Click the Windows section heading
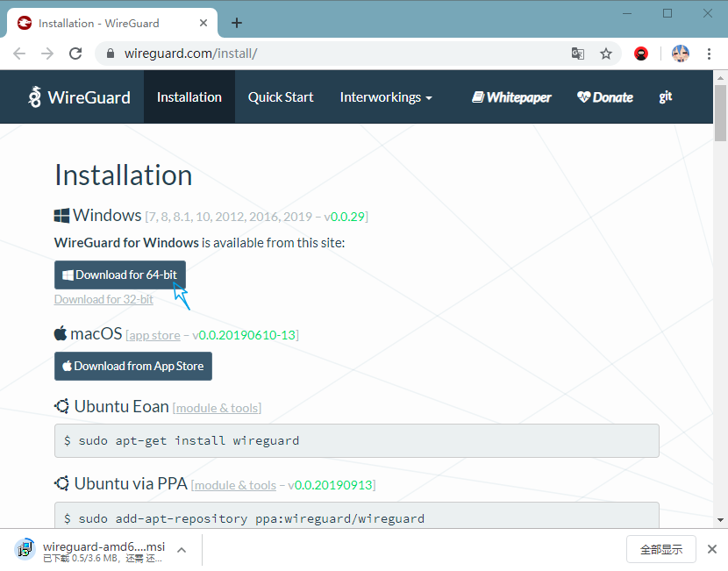Screen dimensions: 728x571 pos(107,216)
